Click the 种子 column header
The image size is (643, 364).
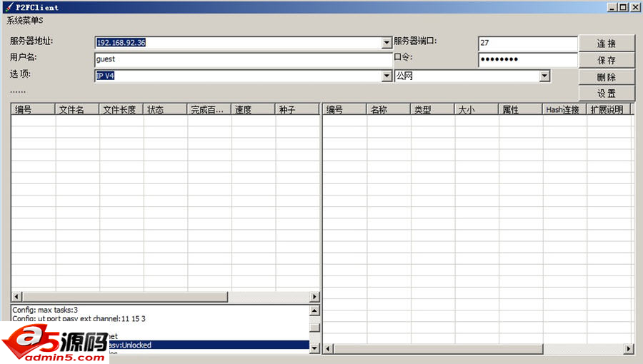pos(297,109)
